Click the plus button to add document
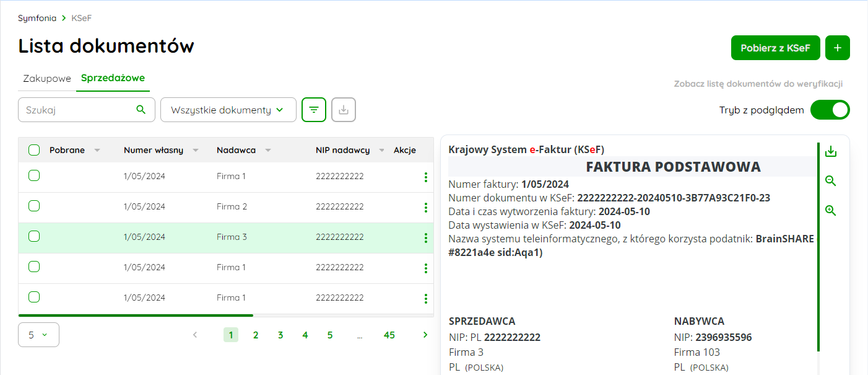 click(x=837, y=48)
